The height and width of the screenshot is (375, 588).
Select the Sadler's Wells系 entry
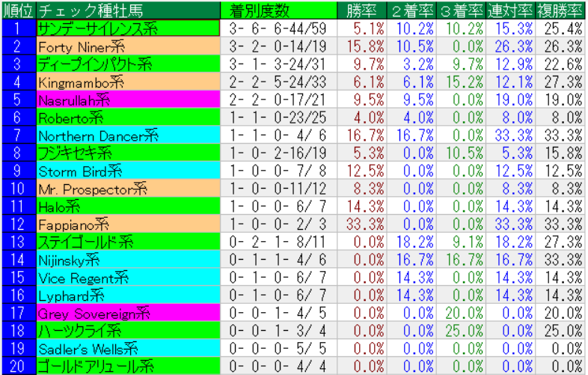128,348
